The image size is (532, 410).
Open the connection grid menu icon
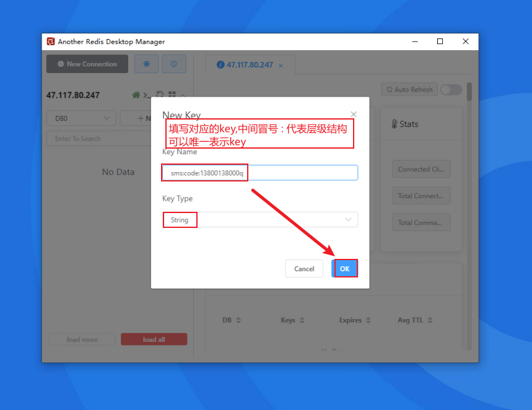(x=172, y=94)
